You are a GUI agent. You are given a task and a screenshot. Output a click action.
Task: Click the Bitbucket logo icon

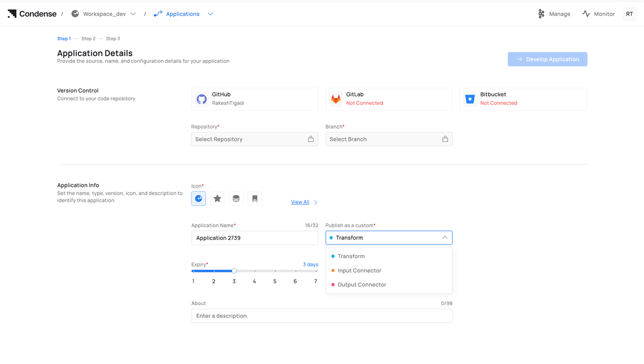pos(470,99)
